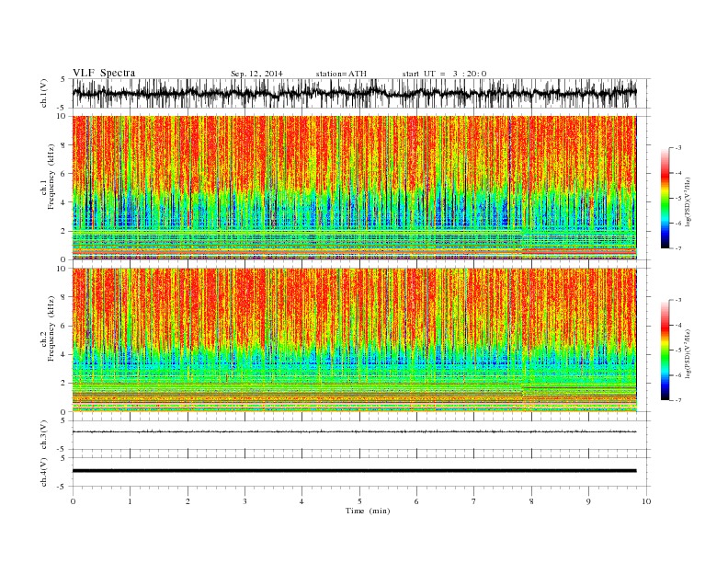Click the ch.1 frequency spectrogram panel
Image resolution: width=728 pixels, height=563 pixels.
point(354,188)
